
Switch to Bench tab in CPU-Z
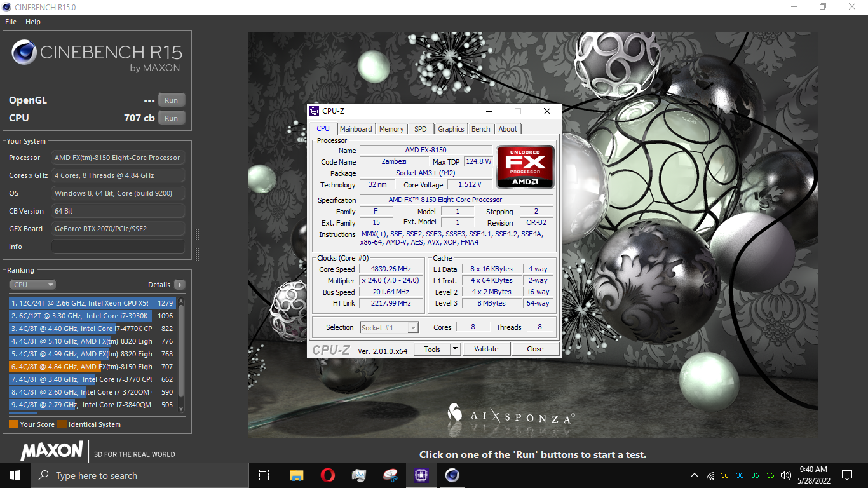(x=481, y=129)
